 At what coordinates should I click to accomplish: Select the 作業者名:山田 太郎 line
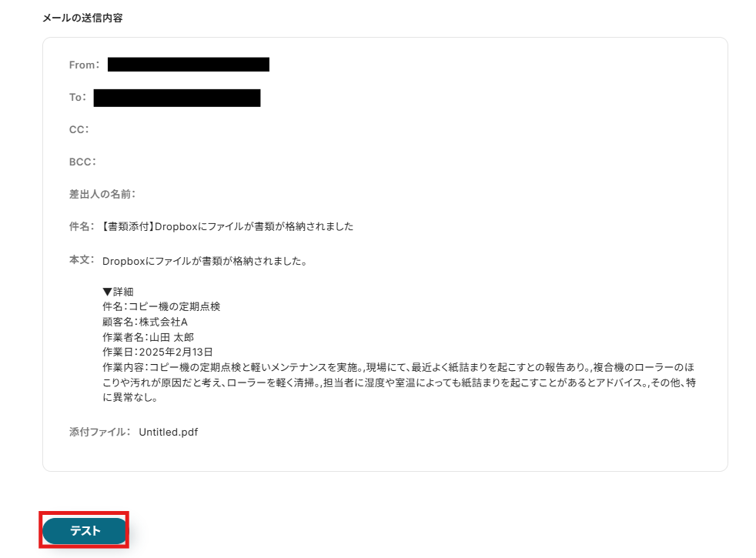148,337
